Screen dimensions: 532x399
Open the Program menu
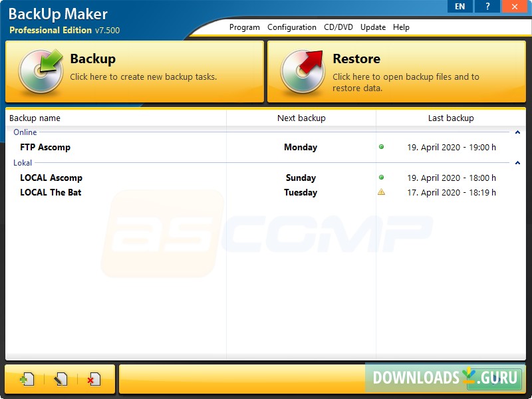click(x=244, y=27)
